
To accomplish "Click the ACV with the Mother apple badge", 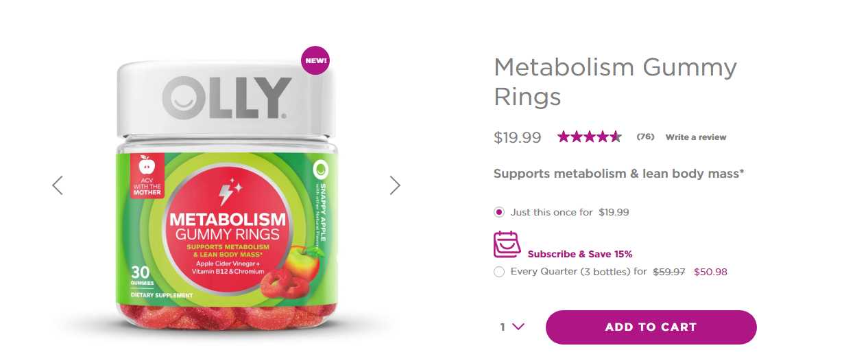I will [147, 176].
